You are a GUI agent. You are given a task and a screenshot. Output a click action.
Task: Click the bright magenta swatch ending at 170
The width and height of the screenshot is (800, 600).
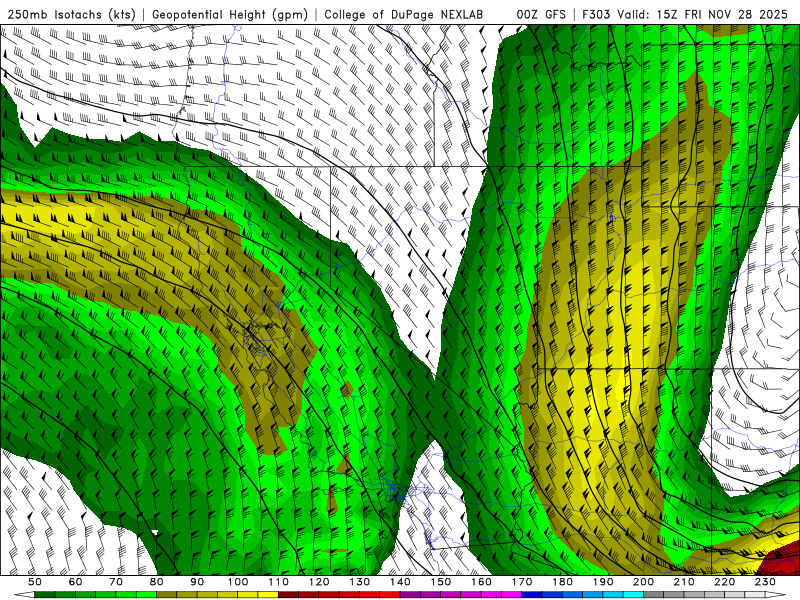point(512,594)
